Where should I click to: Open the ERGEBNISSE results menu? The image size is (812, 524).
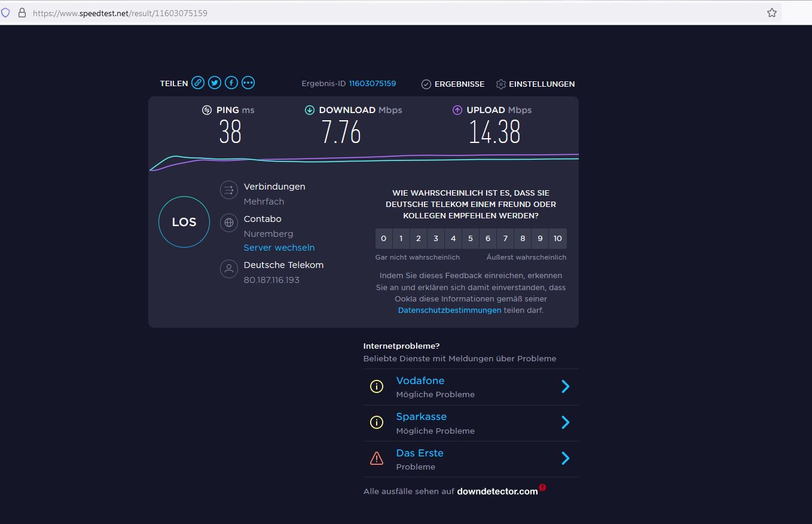pos(453,84)
